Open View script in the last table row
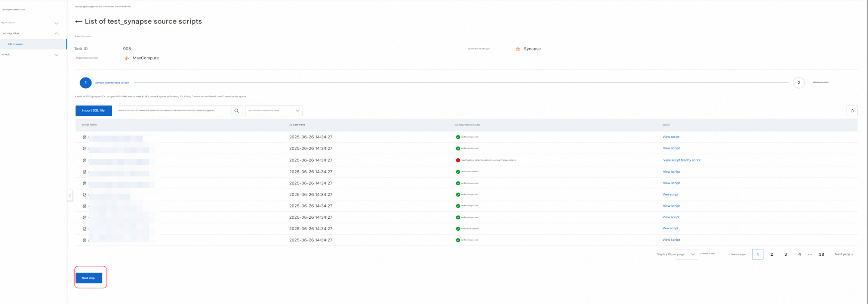Viewport: 868px width, 304px height. [671, 240]
